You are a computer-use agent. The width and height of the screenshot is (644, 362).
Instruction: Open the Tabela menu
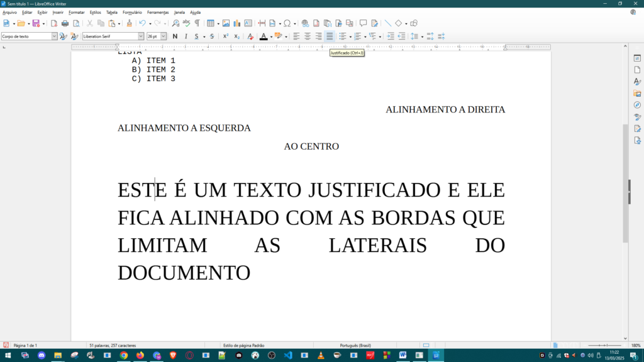pos(111,12)
